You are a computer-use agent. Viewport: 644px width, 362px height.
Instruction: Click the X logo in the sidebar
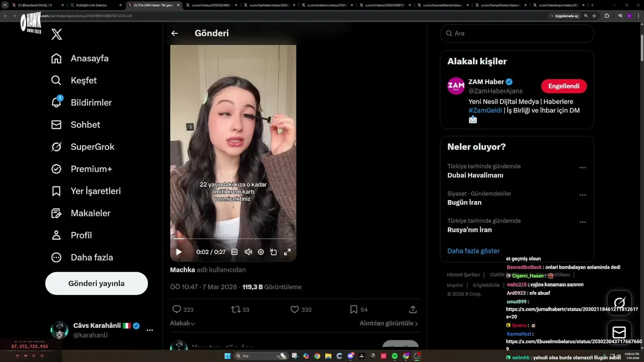pyautogui.click(x=57, y=34)
